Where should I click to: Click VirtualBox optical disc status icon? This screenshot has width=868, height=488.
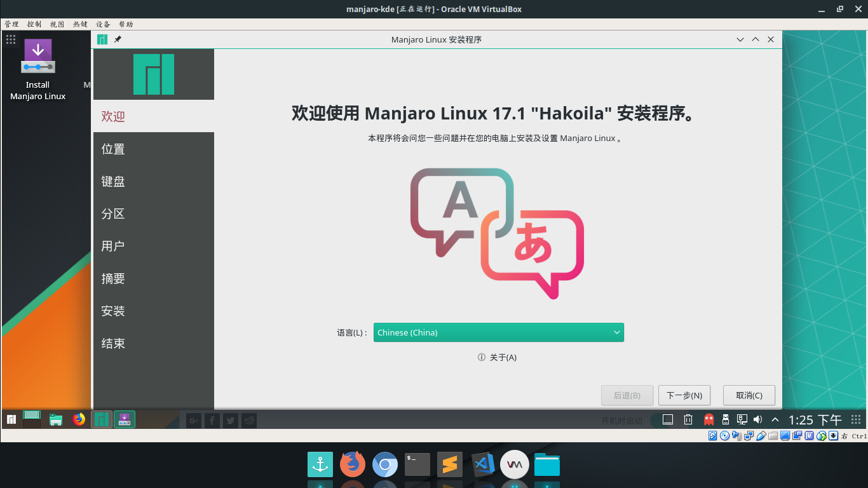pos(724,436)
